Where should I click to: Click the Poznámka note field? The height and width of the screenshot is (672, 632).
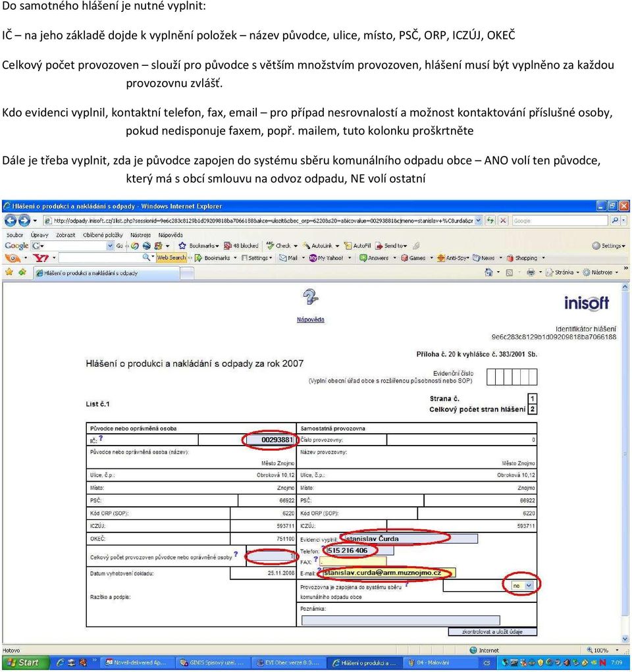[400, 620]
